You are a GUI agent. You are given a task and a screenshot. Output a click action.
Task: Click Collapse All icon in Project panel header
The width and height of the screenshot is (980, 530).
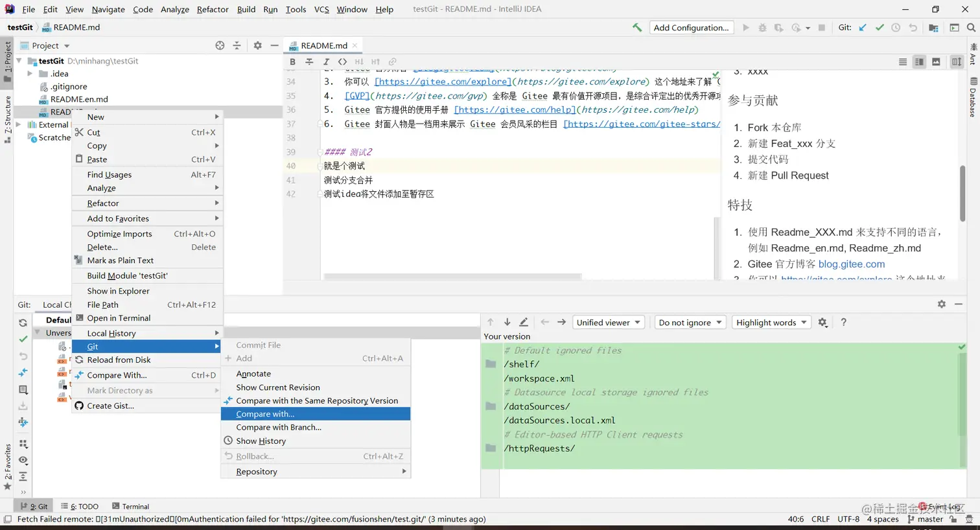237,45
